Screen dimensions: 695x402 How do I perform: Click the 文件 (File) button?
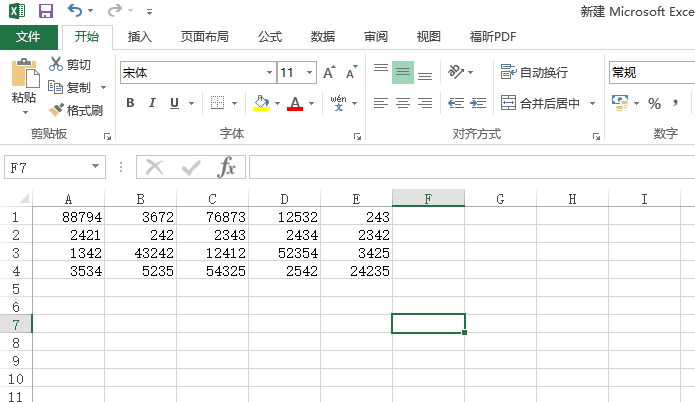click(x=29, y=37)
